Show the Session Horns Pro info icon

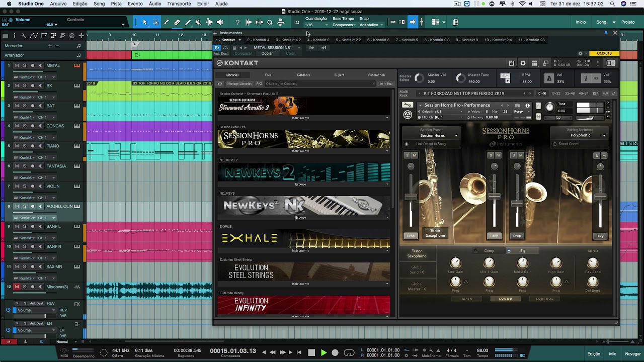(527, 106)
